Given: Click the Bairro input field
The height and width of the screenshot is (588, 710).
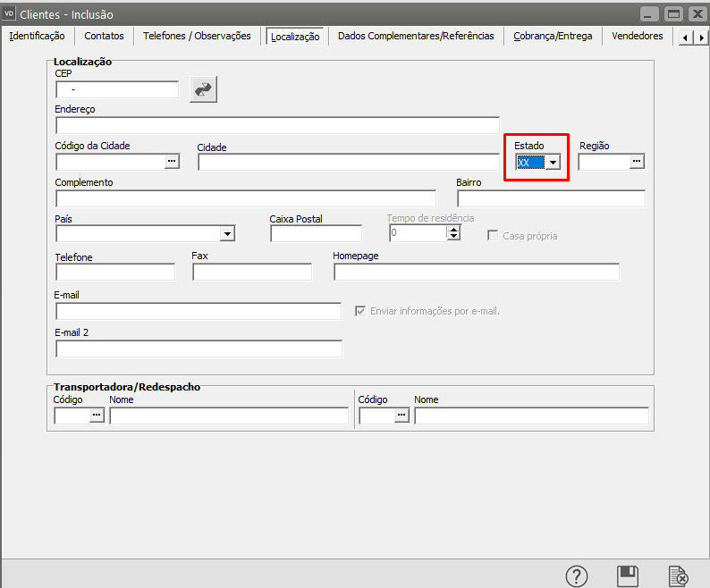Looking at the screenshot, I should (551, 198).
